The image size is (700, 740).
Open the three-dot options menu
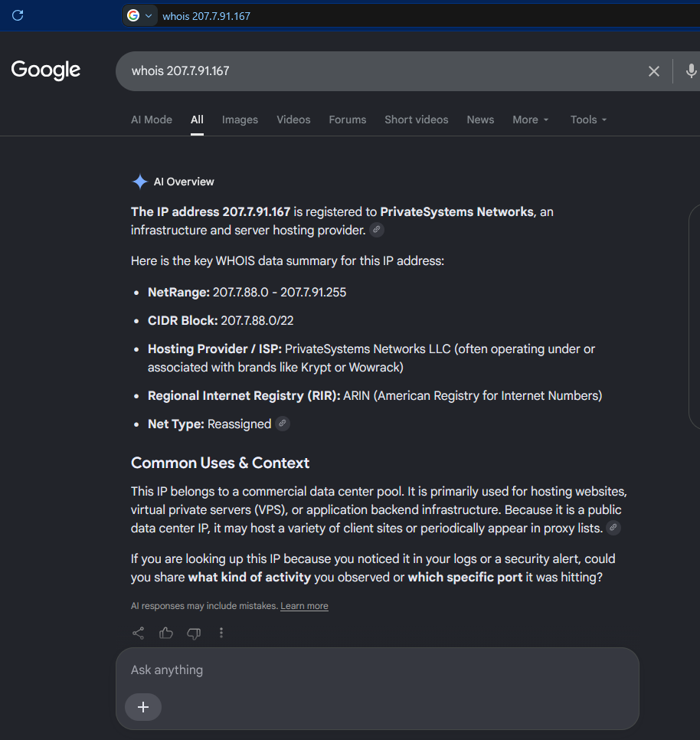tap(221, 633)
